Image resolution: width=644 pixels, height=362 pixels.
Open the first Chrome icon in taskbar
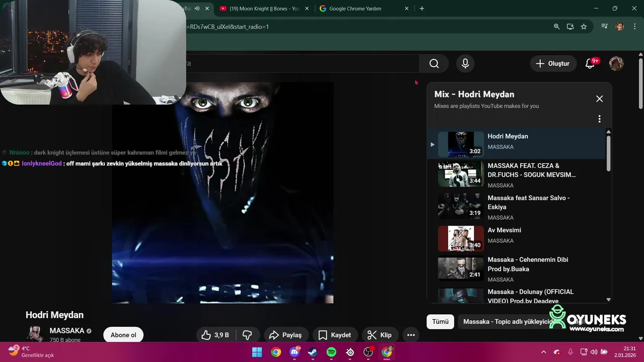point(276,352)
